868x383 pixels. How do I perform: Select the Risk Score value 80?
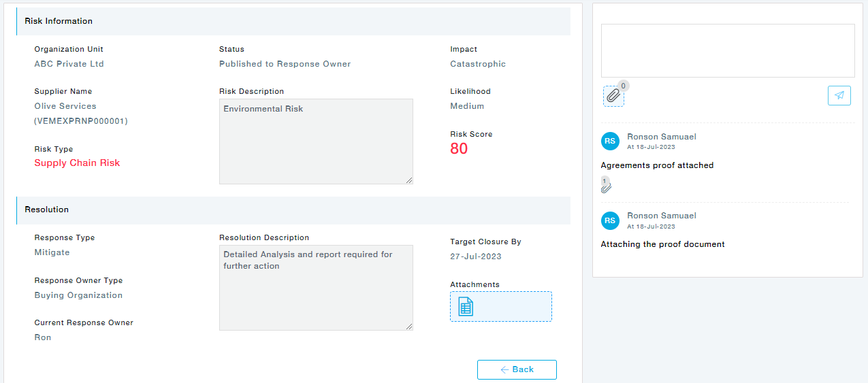click(459, 149)
